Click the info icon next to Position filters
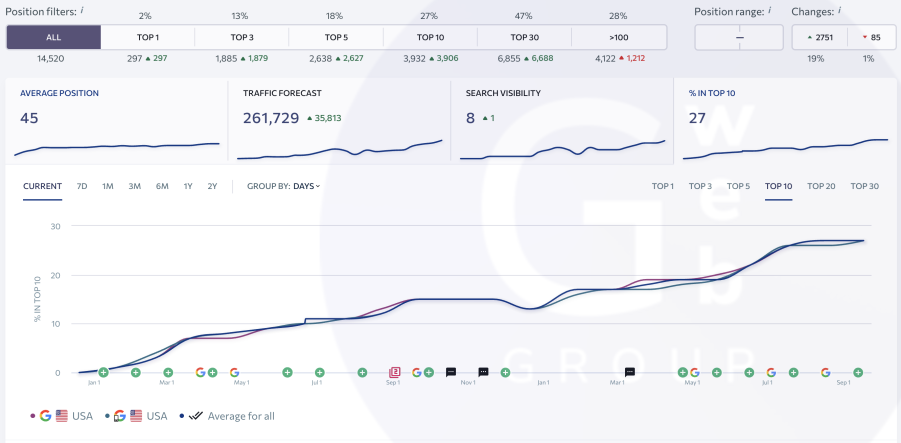 click(82, 10)
